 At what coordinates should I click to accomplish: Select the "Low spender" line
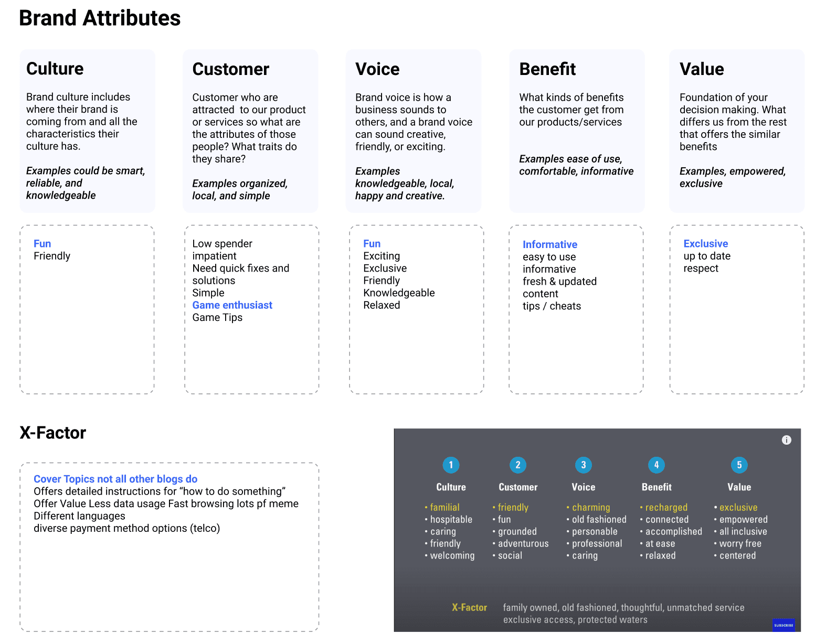click(x=223, y=244)
